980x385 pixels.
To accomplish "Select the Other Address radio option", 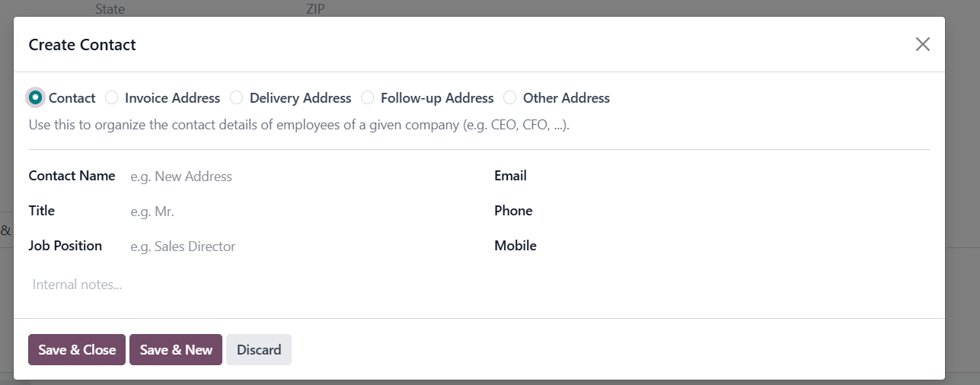I will pos(510,97).
